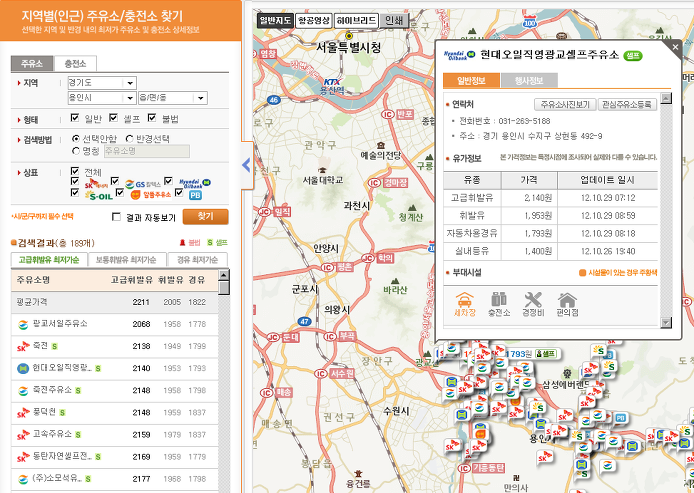Click the route 100 highway shield
694x493 pixels.
(529, 23)
